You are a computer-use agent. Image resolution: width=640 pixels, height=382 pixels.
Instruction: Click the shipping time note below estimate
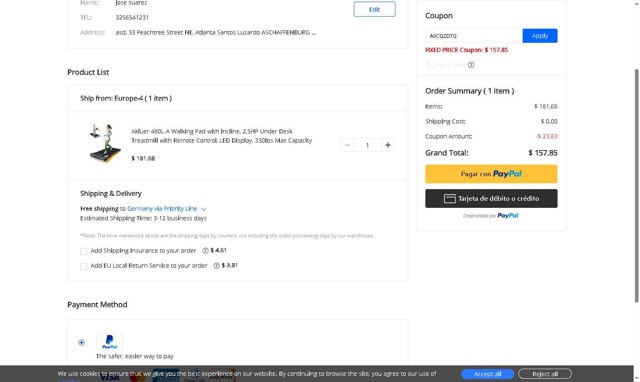click(227, 235)
